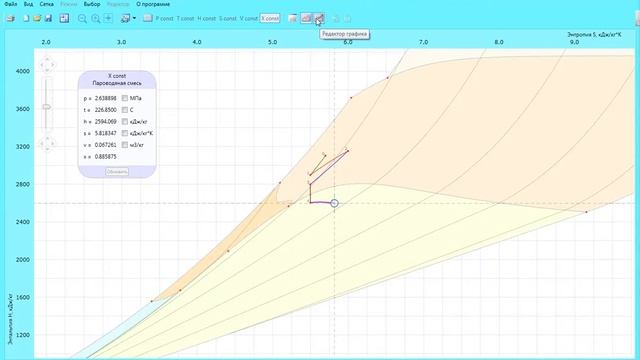
Task: Click the graph editor icon under cursor
Action: tap(319, 18)
